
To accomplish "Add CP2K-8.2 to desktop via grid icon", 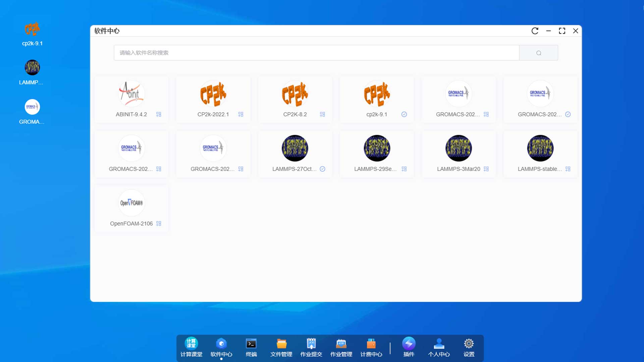I will tap(322, 114).
